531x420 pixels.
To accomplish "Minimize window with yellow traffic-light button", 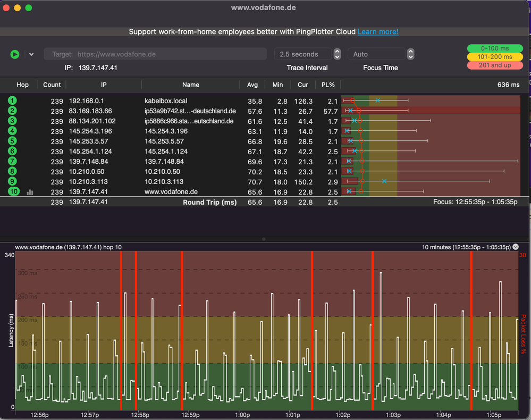I will 17,7.
